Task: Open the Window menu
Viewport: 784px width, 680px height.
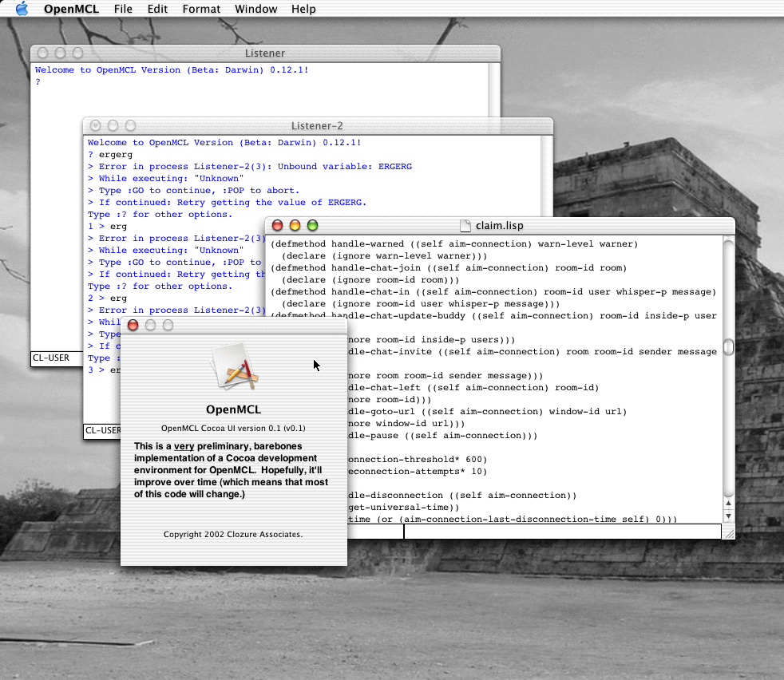Action: pyautogui.click(x=256, y=9)
